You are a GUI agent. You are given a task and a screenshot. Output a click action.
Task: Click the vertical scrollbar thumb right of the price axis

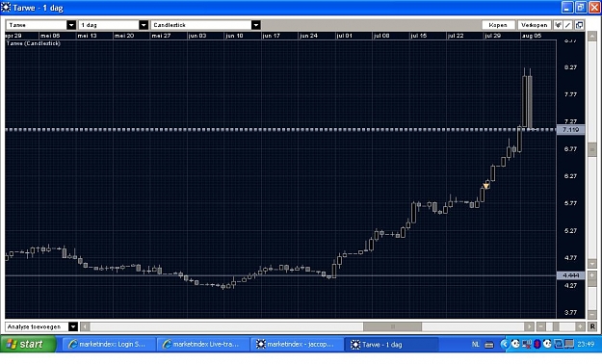click(x=592, y=149)
